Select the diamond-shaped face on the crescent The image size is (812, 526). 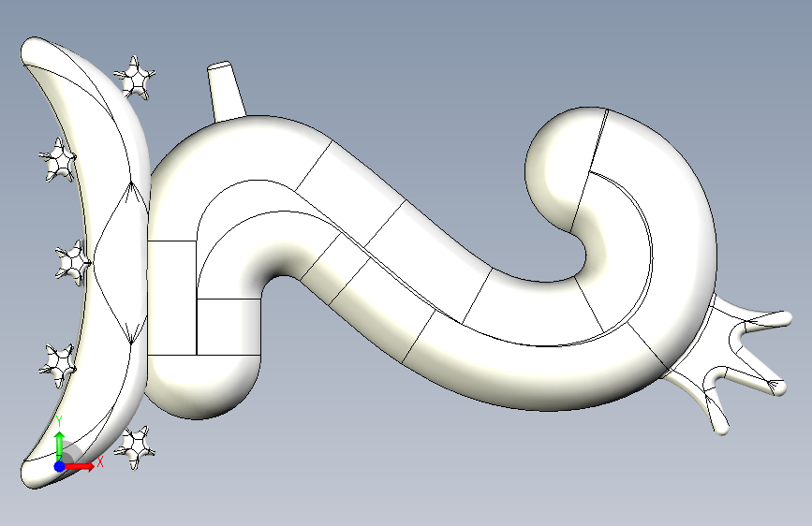(x=120, y=261)
